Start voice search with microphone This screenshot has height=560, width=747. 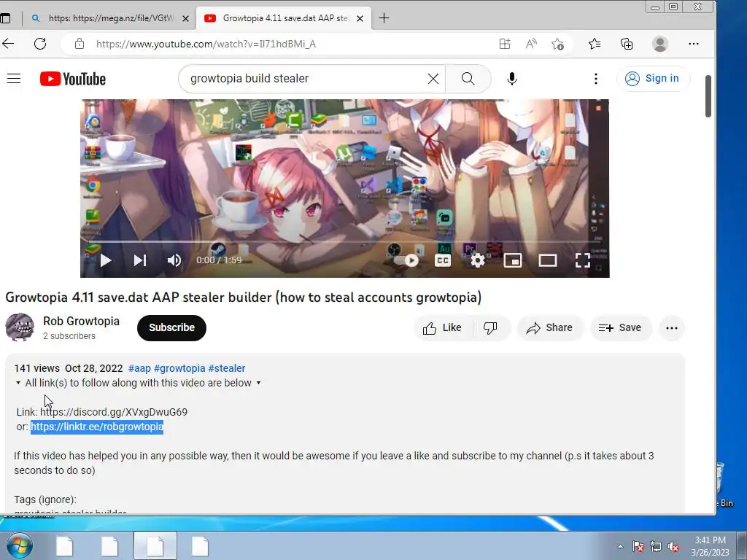[511, 79]
